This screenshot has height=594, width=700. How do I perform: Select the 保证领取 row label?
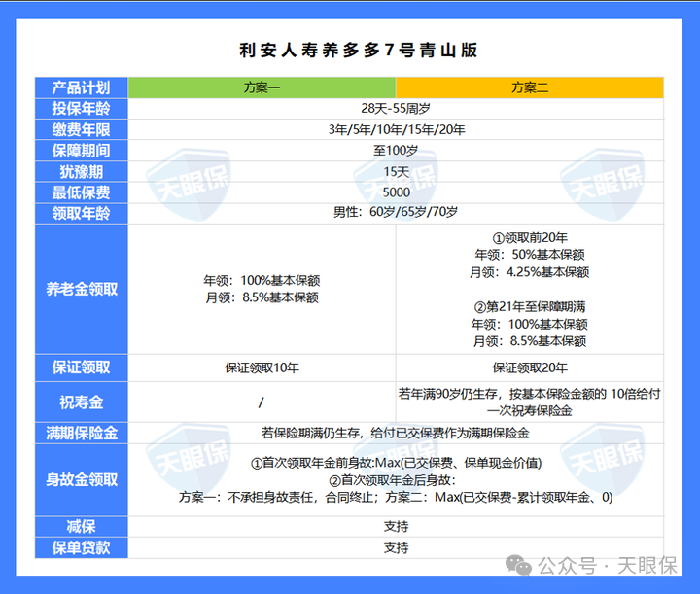click(x=82, y=367)
